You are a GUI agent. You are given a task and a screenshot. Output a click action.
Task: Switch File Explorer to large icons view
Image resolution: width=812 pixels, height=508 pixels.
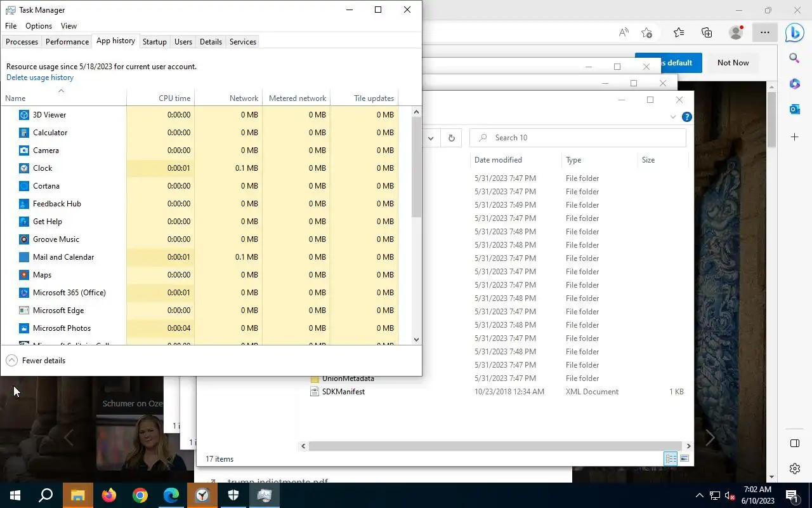(684, 458)
